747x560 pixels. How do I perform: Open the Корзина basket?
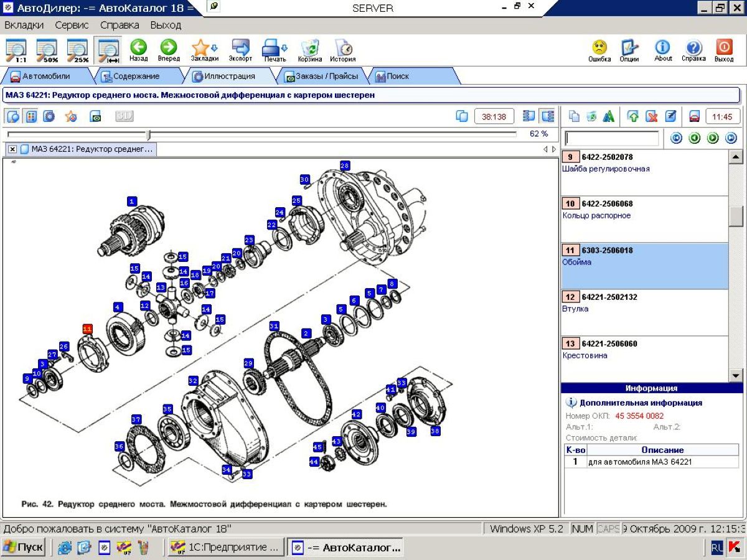(x=309, y=50)
